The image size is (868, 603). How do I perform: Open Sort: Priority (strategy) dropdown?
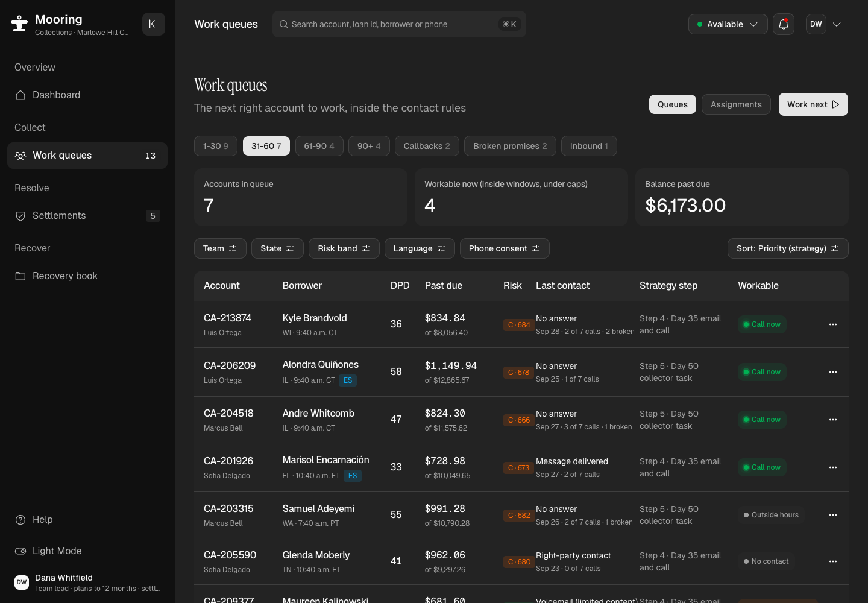[788, 248]
